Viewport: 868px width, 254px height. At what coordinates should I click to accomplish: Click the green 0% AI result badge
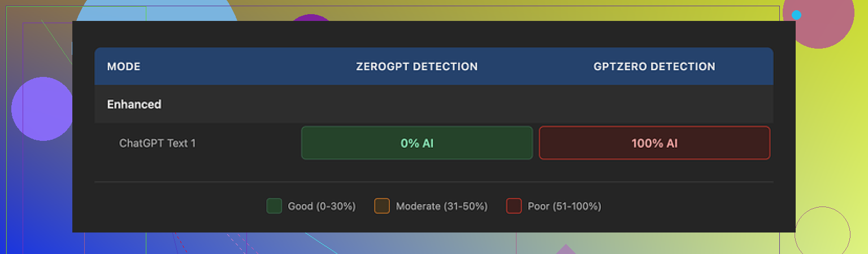pyautogui.click(x=416, y=143)
